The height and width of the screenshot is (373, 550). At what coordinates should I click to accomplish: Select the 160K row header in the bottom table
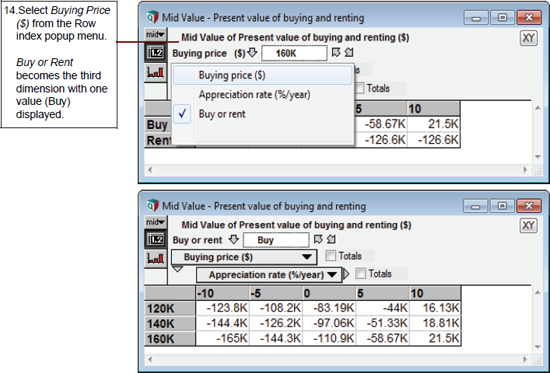tap(170, 339)
